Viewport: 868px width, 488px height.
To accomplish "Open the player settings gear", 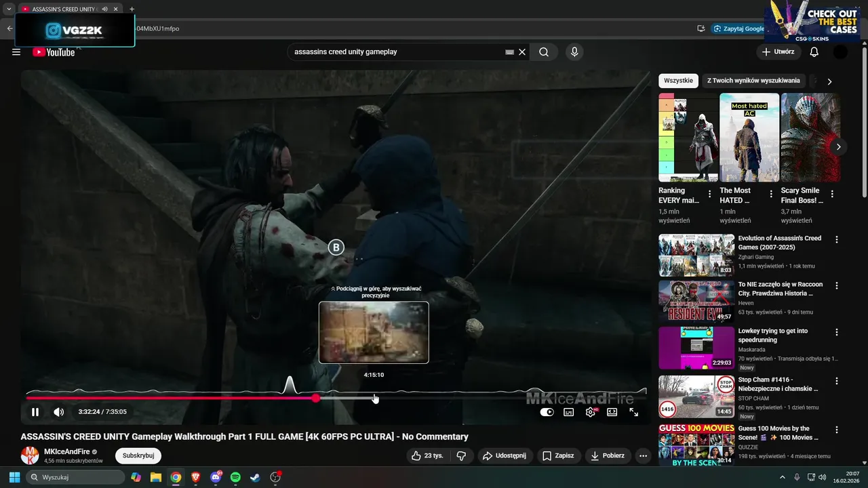I will tap(591, 411).
